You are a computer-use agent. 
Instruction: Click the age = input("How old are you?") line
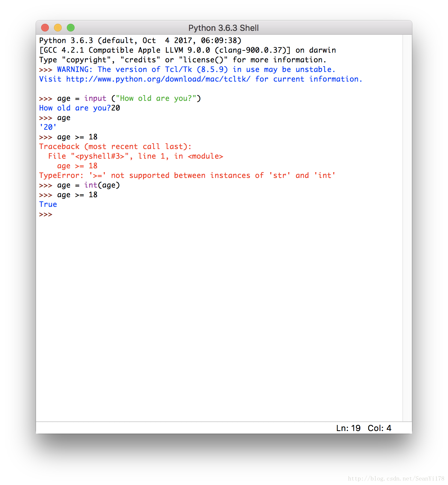(120, 98)
